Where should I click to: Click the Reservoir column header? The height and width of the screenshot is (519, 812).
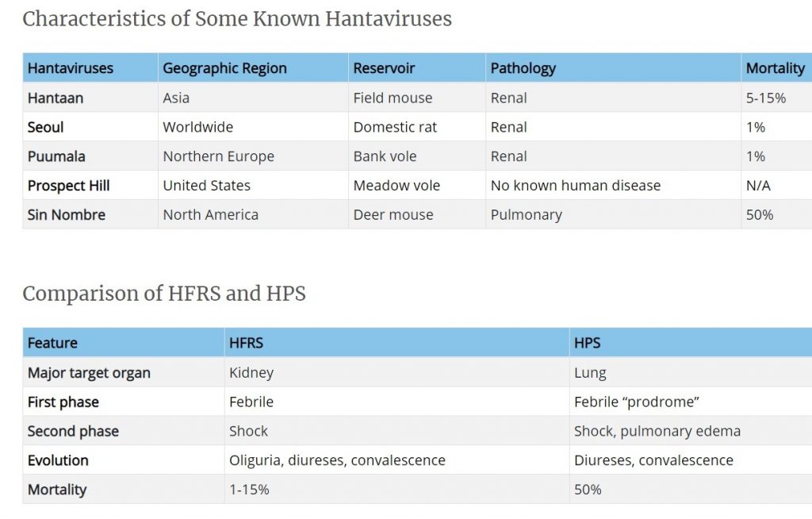[384, 68]
